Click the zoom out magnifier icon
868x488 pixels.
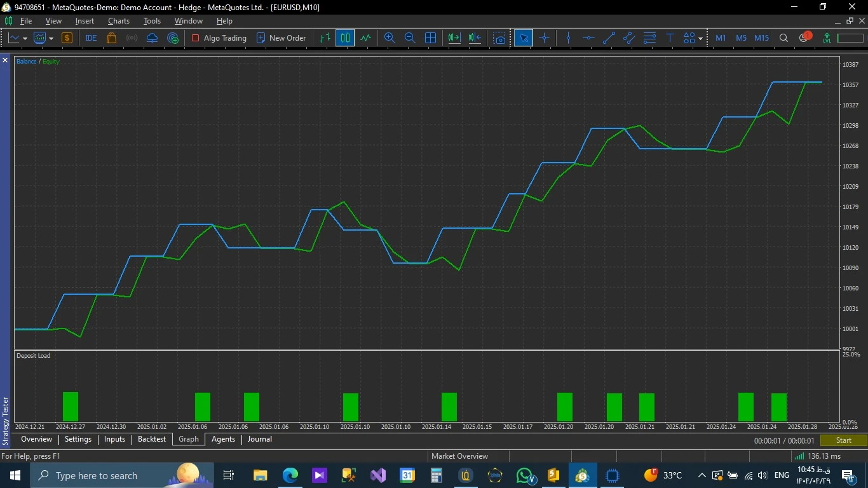(410, 38)
